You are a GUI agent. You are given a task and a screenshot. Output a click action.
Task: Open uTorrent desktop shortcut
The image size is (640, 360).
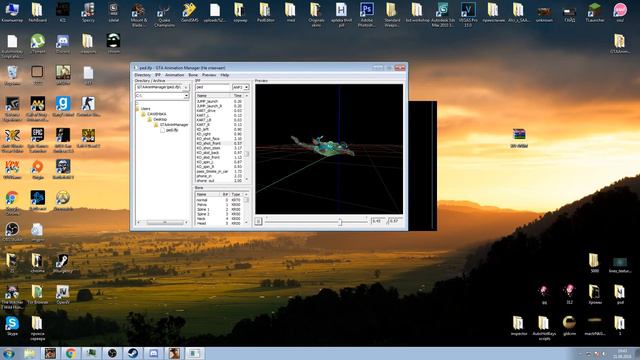tap(38, 44)
